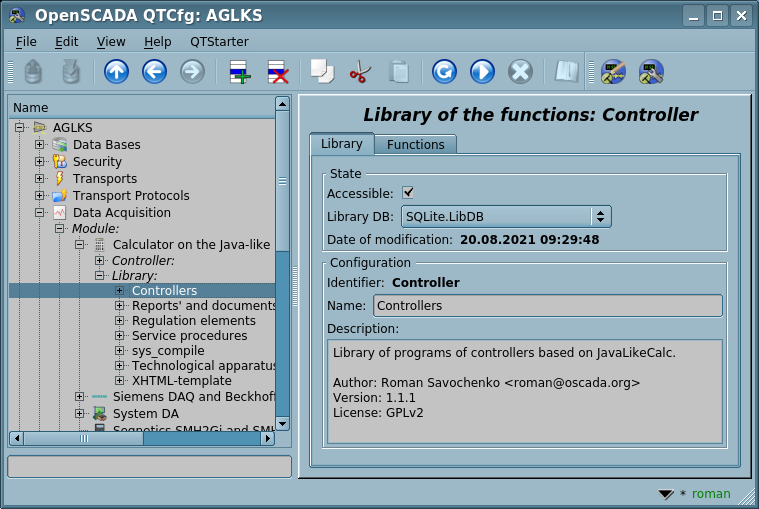Click the Up navigation arrow icon
Image resolution: width=759 pixels, height=509 pixels.
point(116,72)
